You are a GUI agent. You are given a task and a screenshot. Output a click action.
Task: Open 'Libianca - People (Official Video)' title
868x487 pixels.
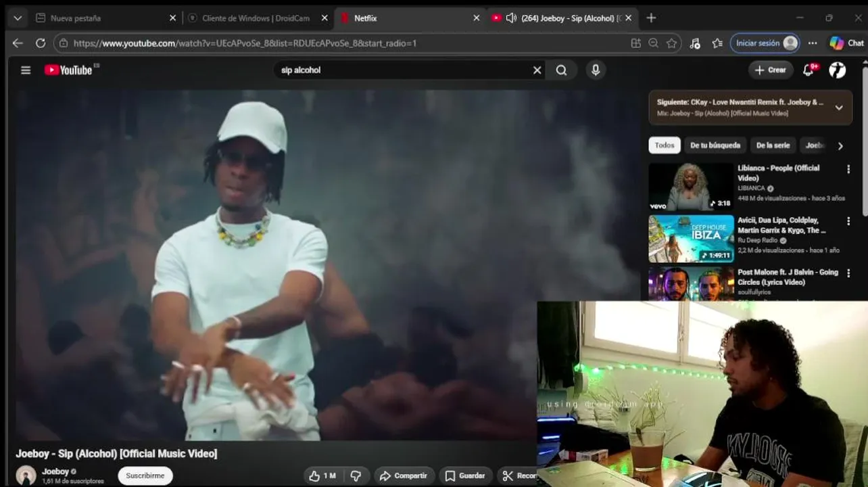(779, 173)
